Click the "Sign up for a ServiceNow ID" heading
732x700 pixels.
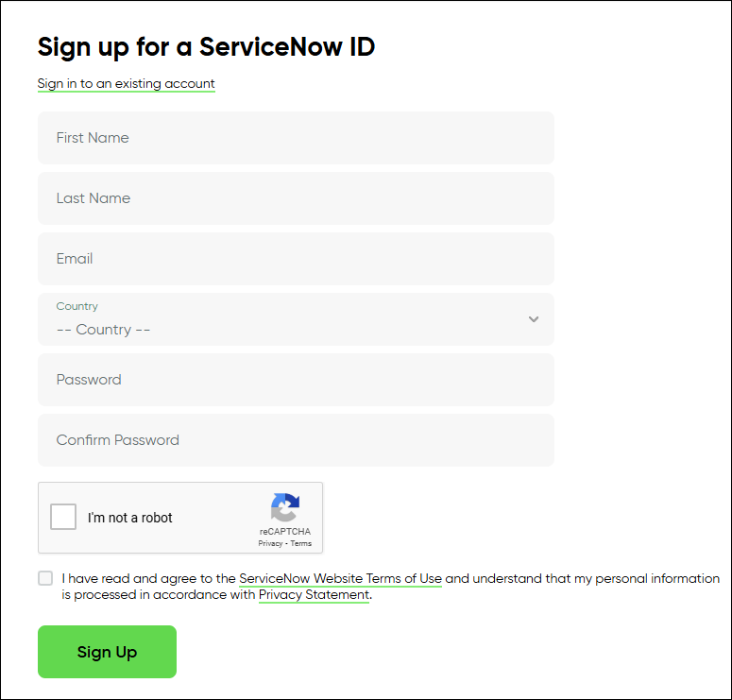click(x=206, y=46)
